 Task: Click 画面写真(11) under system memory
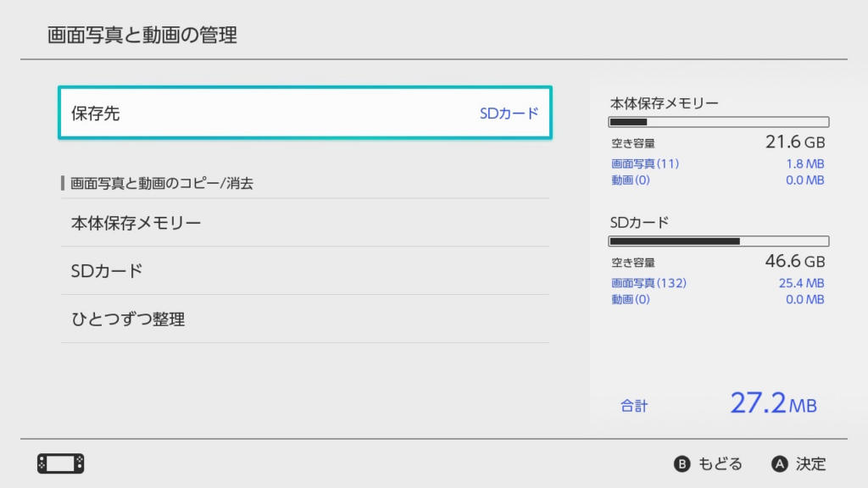645,164
